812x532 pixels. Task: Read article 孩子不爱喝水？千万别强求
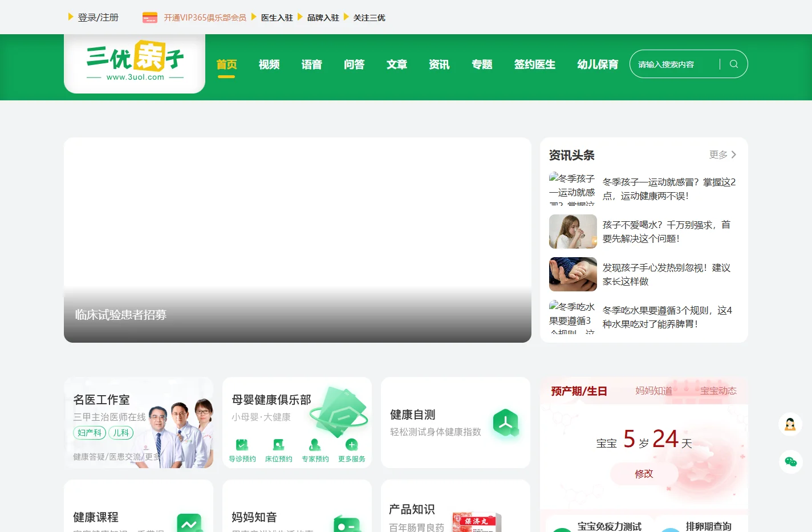click(666, 232)
